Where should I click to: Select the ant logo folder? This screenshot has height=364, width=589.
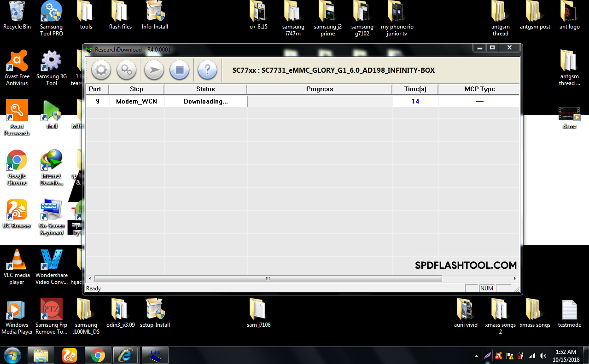pos(570,16)
